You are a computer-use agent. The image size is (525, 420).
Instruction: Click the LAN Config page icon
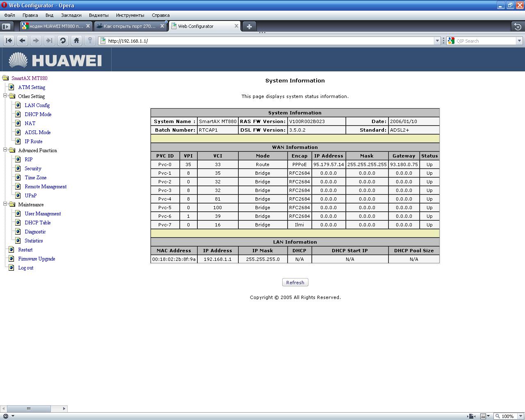coord(18,105)
